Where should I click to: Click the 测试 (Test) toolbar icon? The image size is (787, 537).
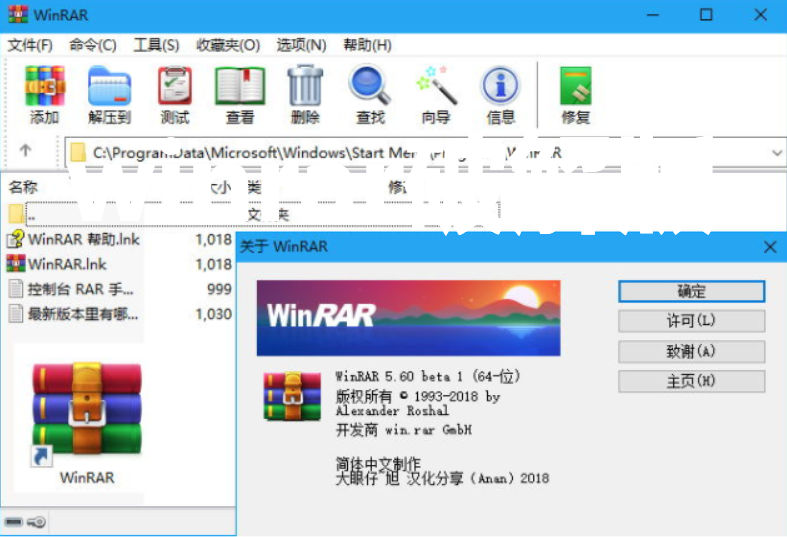[x=175, y=86]
